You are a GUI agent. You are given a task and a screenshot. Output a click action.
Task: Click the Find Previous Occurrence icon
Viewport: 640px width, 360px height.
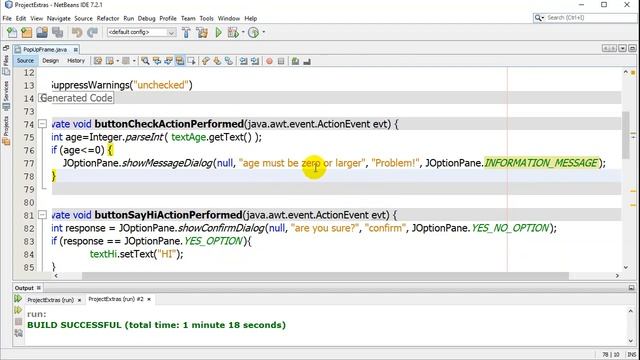157,61
